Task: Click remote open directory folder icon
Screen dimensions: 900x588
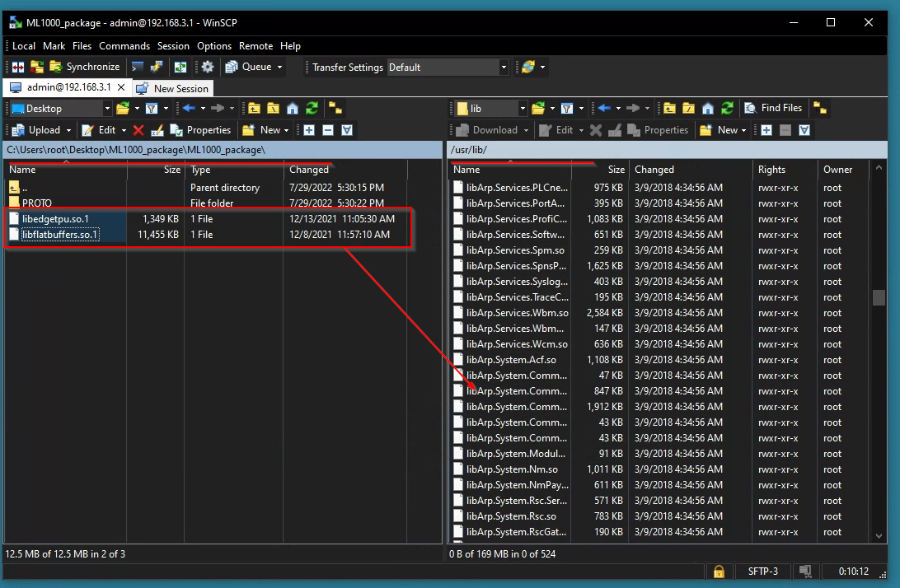Action: pos(538,109)
